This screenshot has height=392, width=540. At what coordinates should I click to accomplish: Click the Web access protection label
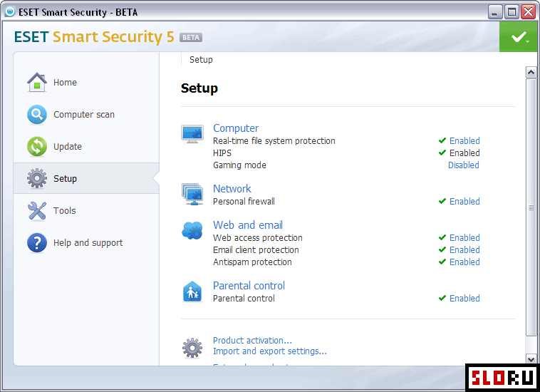coord(258,237)
